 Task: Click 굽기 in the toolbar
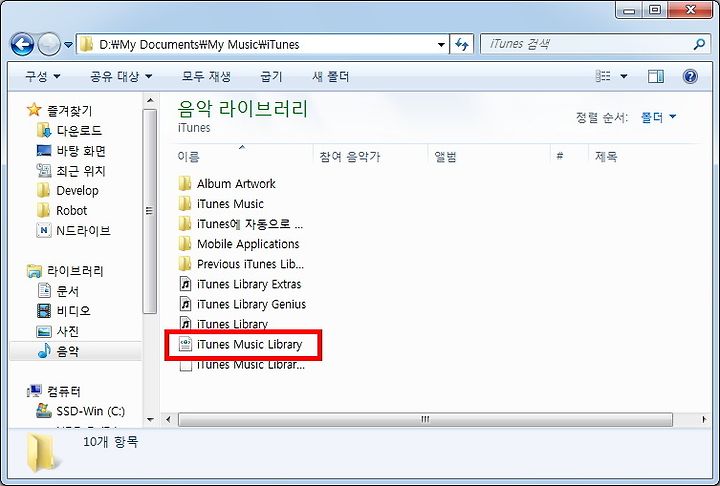click(271, 76)
